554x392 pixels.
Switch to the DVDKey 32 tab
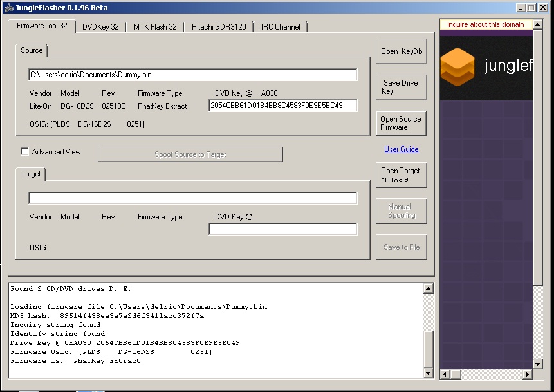coord(100,27)
